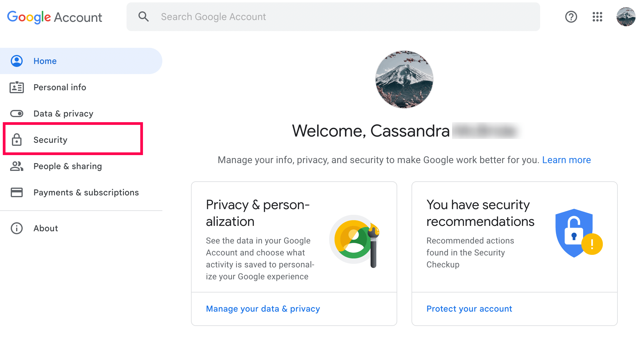Go to Payments & subscriptions
This screenshot has height=337, width=644.
[86, 192]
